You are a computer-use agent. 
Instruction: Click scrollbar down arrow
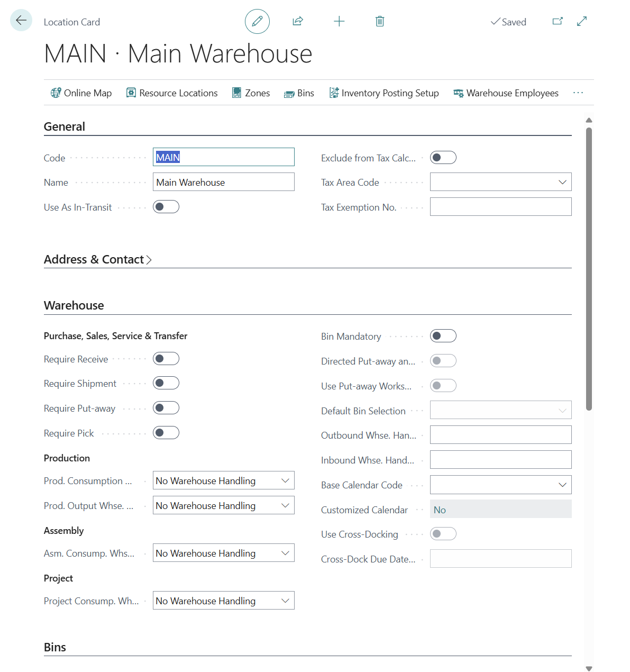tap(589, 668)
